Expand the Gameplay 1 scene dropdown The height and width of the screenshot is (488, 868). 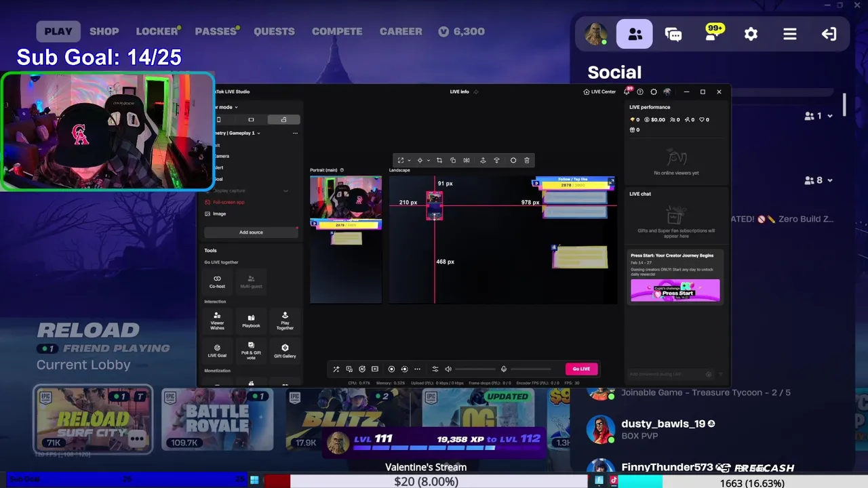click(x=258, y=133)
